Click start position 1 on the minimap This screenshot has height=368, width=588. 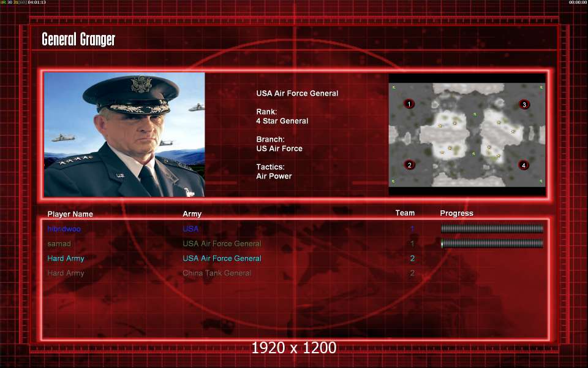409,104
